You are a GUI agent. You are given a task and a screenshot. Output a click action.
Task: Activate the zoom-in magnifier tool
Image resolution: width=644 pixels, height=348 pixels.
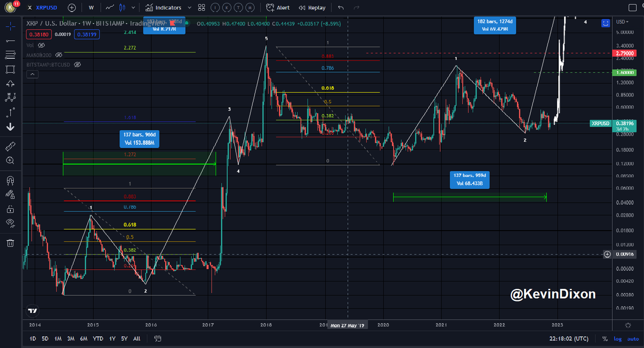(10, 160)
